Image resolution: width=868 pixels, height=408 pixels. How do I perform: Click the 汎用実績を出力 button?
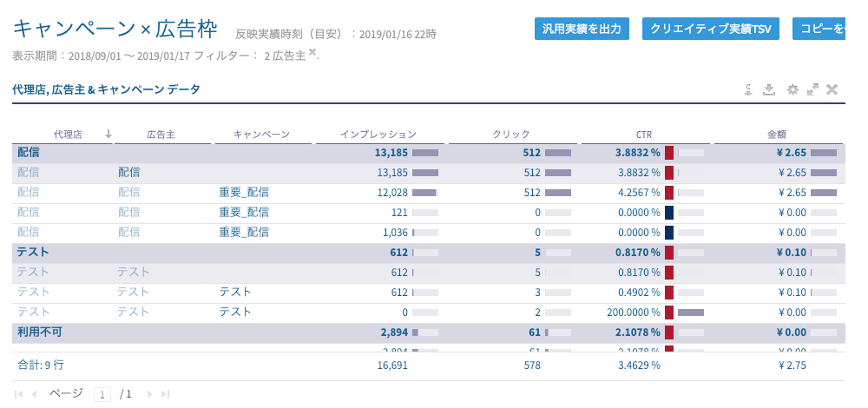pyautogui.click(x=581, y=29)
